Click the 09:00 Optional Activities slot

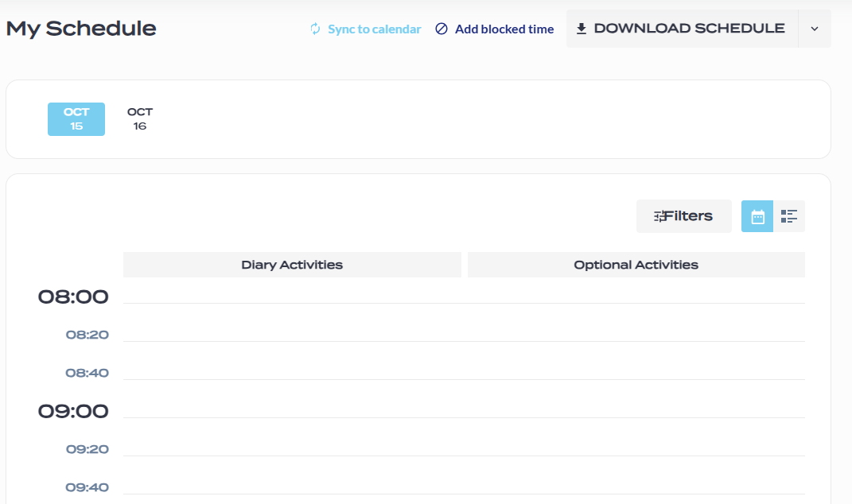[636, 436]
